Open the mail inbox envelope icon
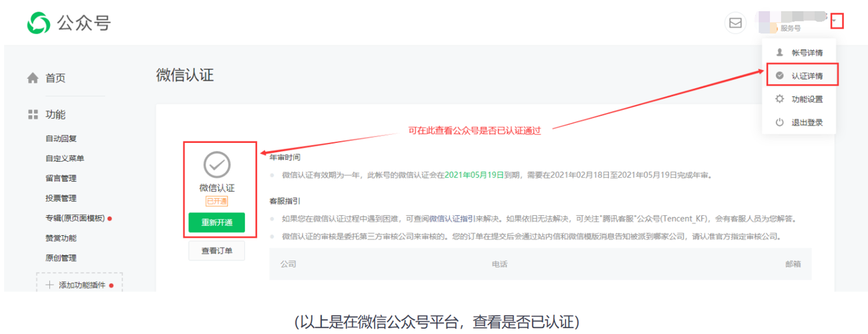Screen dimensions: 868x334 click(x=735, y=23)
